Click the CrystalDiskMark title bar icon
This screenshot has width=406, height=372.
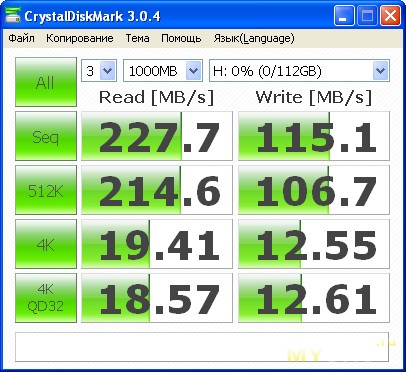(13, 15)
